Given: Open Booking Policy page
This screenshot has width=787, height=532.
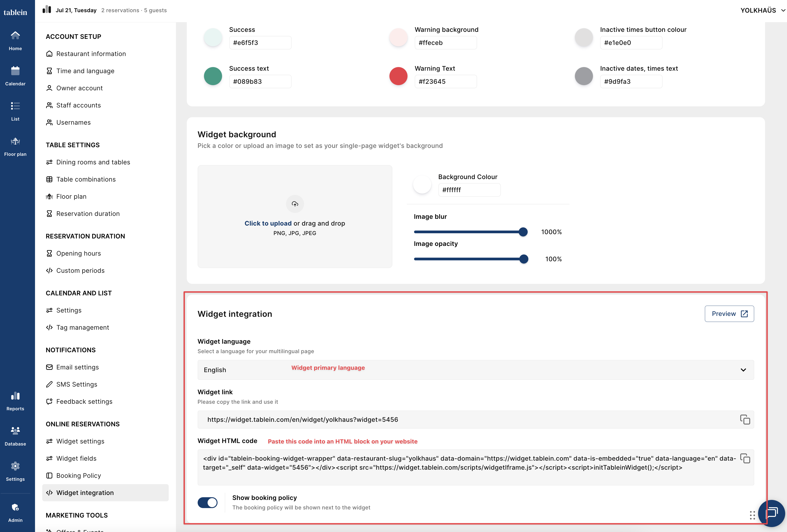Looking at the screenshot, I should (73, 476).
